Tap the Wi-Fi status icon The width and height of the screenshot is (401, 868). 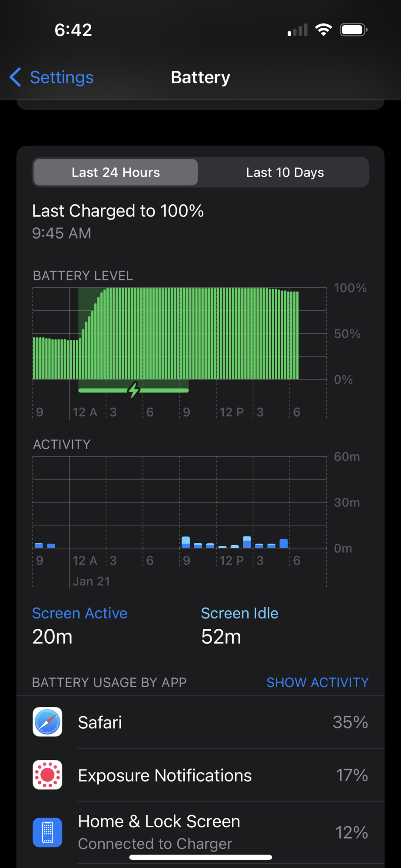click(323, 30)
